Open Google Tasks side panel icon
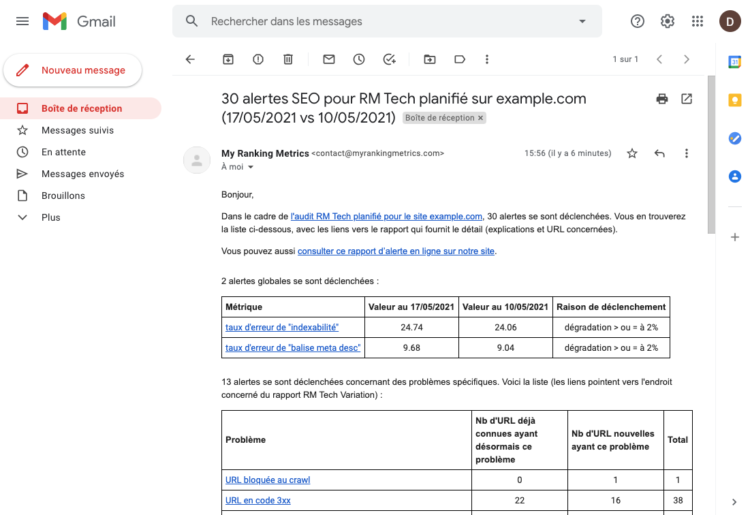Image resolution: width=750 pixels, height=515 pixels. pyautogui.click(x=735, y=138)
